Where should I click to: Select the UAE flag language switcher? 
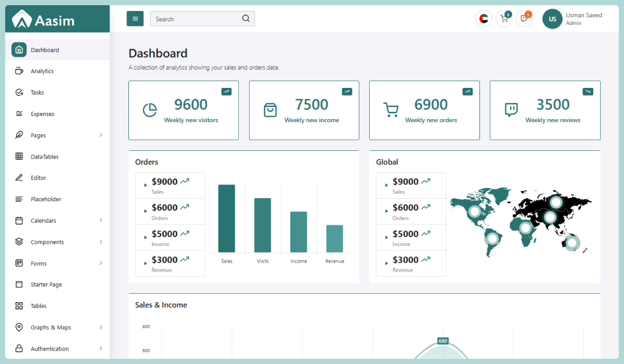(x=483, y=19)
